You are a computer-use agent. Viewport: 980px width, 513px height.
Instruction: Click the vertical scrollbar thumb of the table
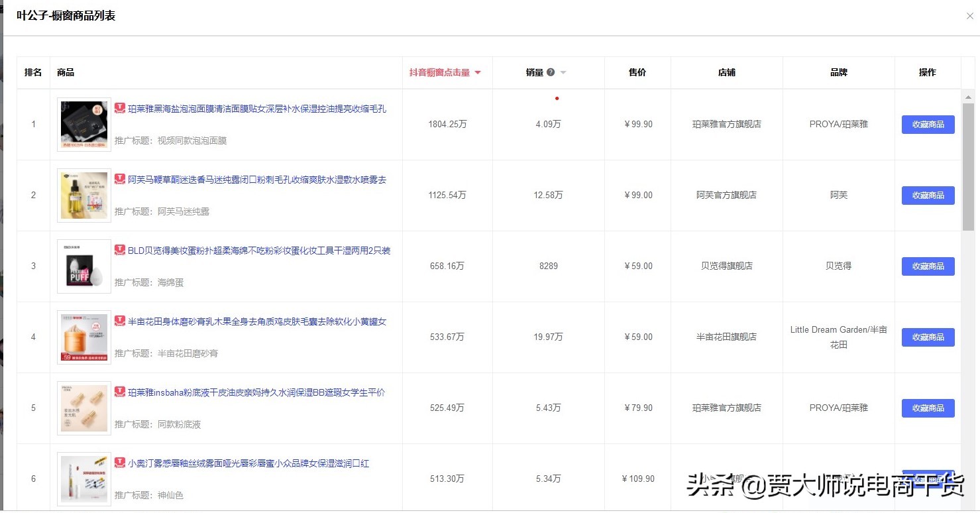tap(968, 167)
